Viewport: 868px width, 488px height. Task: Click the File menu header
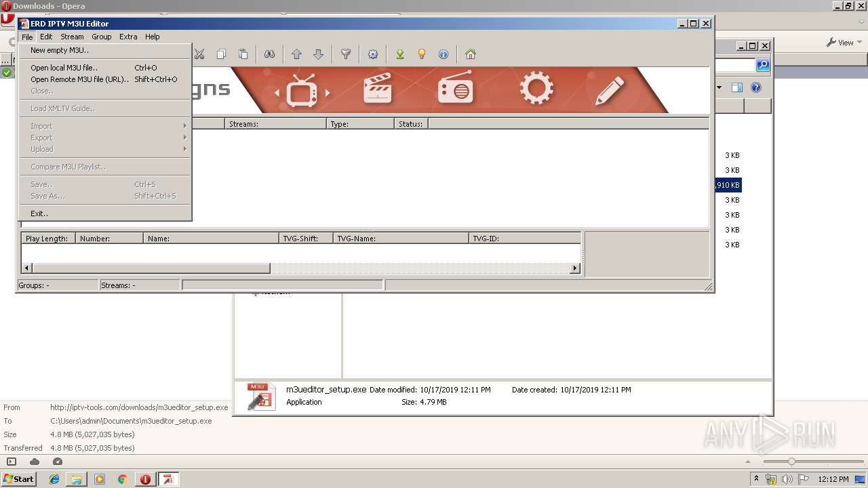27,37
